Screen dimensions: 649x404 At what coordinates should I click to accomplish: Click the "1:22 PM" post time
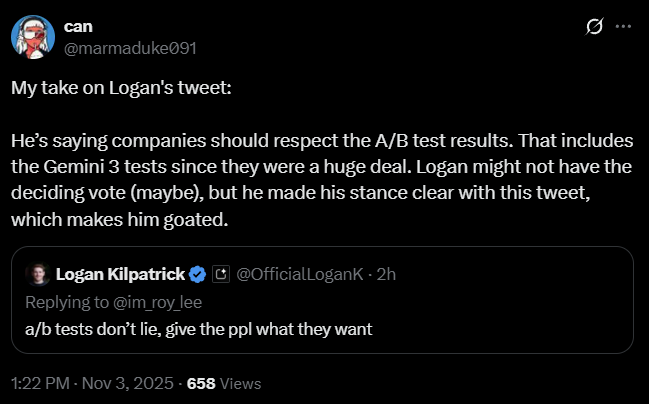coord(40,383)
